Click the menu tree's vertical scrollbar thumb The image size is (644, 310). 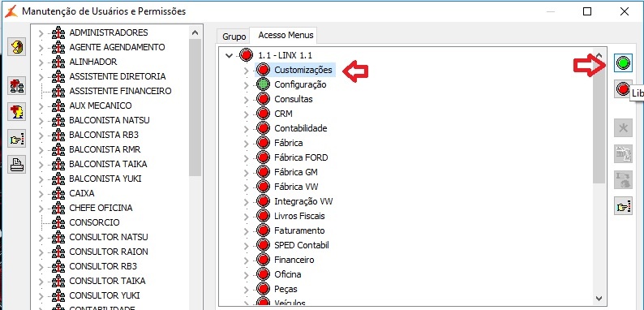click(x=599, y=121)
